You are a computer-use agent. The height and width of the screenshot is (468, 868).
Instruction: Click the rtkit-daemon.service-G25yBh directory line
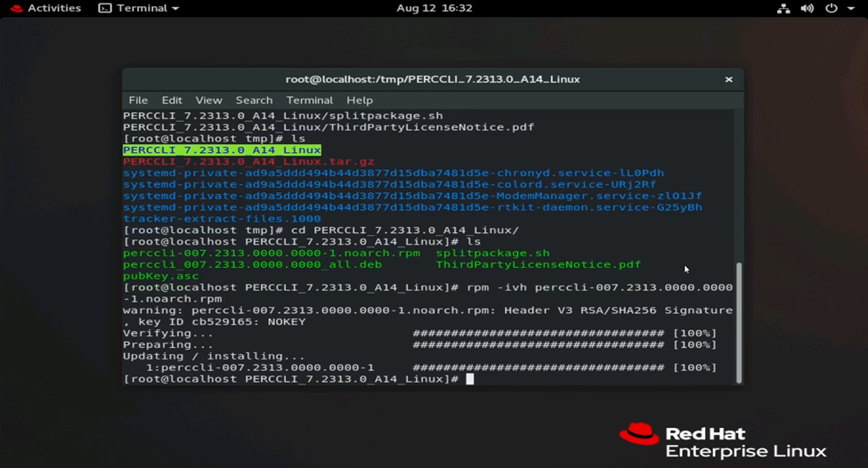click(412, 207)
